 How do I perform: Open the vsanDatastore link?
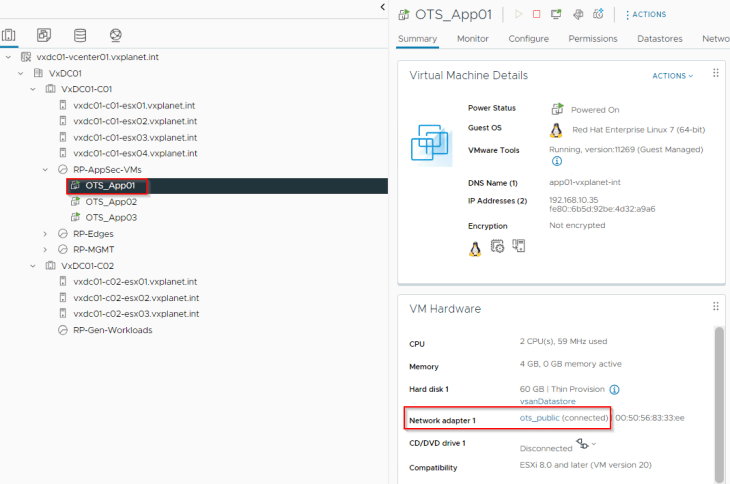click(548, 401)
